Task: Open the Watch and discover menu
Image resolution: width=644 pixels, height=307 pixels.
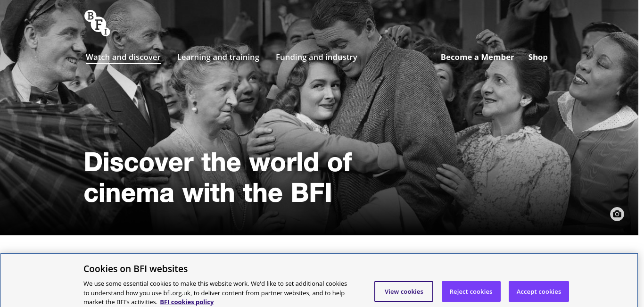Action: (x=123, y=57)
